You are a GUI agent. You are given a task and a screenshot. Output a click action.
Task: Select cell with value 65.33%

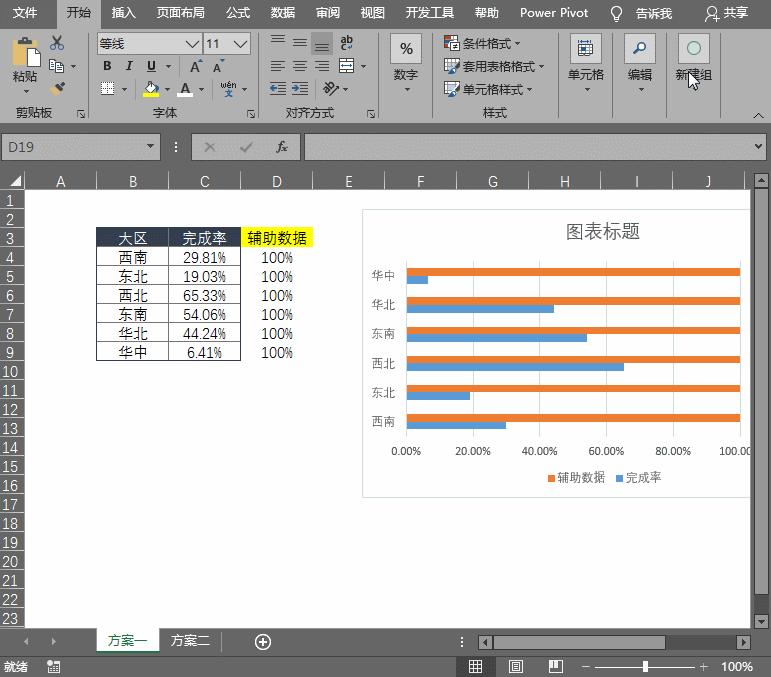click(204, 295)
